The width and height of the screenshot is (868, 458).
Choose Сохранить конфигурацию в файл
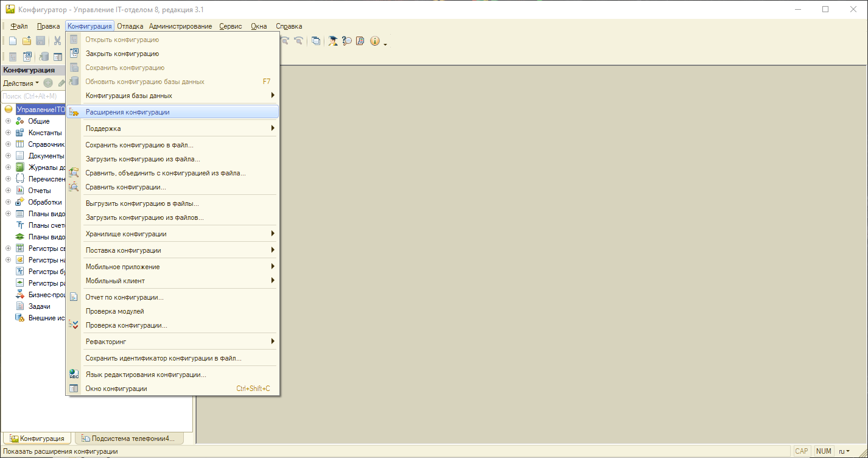coord(139,145)
